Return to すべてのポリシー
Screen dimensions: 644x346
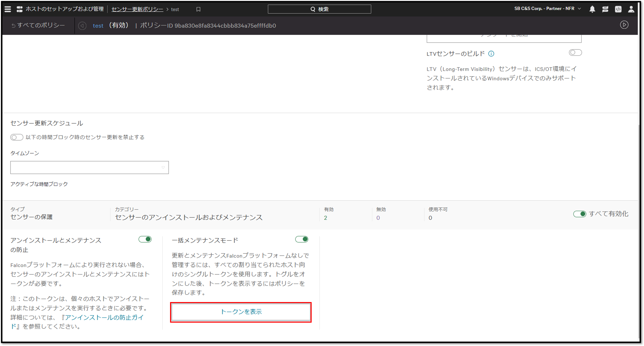coord(38,25)
